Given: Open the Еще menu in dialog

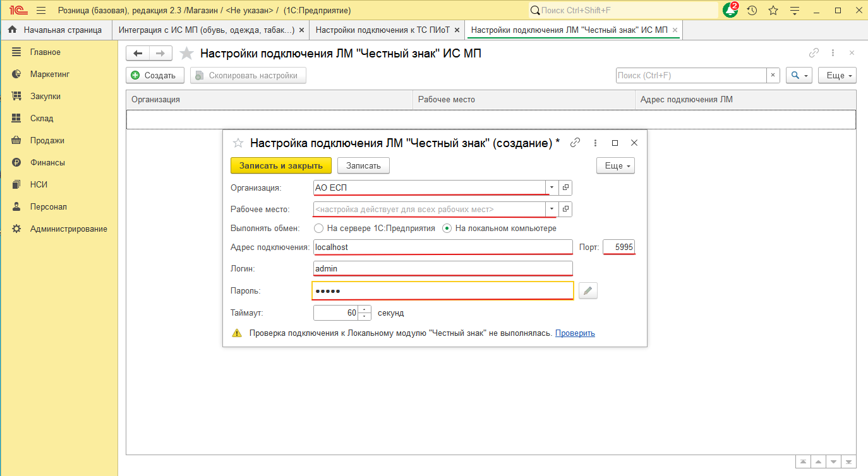Looking at the screenshot, I should click(615, 165).
